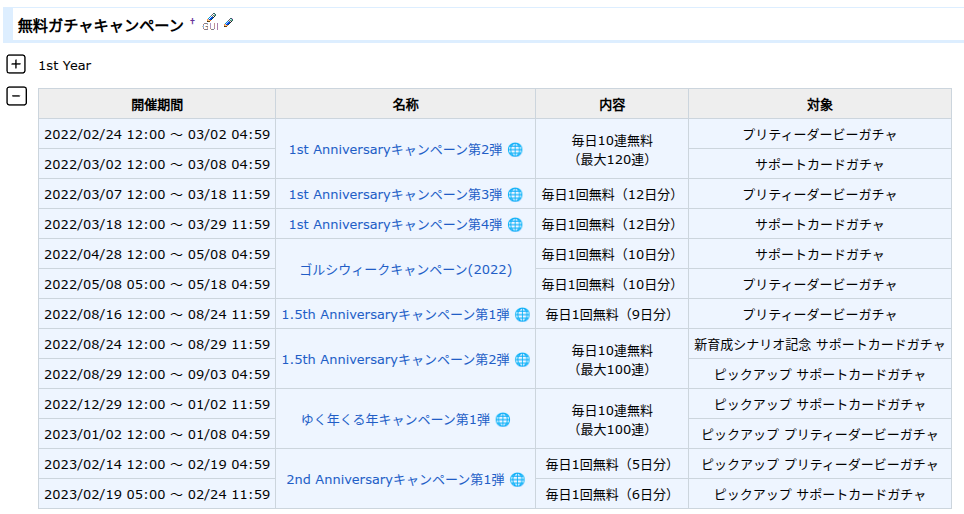Open the 1st Anniversaryキャンペーン第4弾 link
The width and height of the screenshot is (964, 514).
395,224
